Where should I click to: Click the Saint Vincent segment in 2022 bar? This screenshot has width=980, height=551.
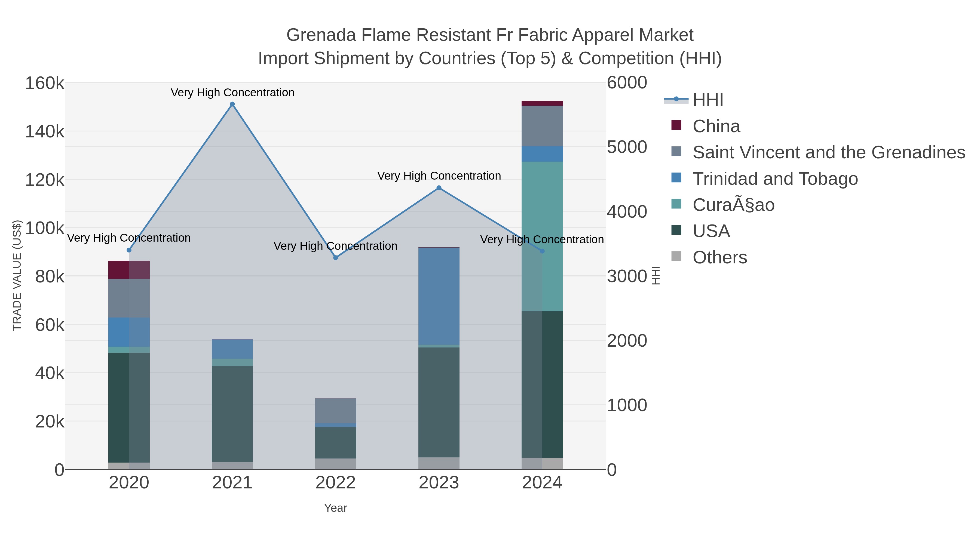coord(336,411)
